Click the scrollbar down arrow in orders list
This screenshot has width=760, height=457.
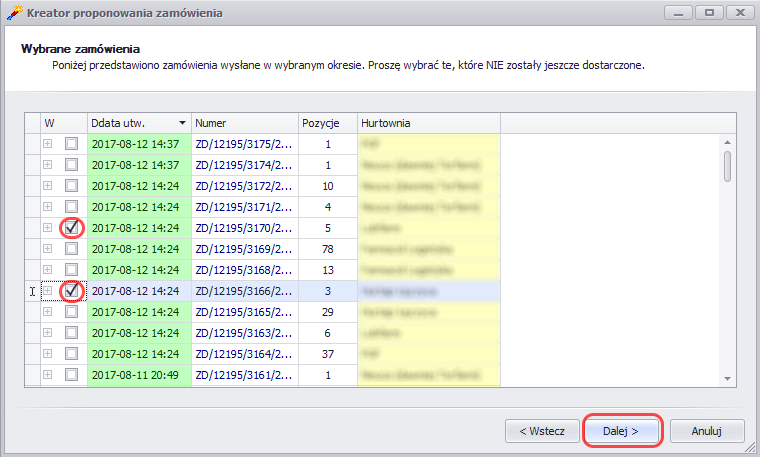727,378
